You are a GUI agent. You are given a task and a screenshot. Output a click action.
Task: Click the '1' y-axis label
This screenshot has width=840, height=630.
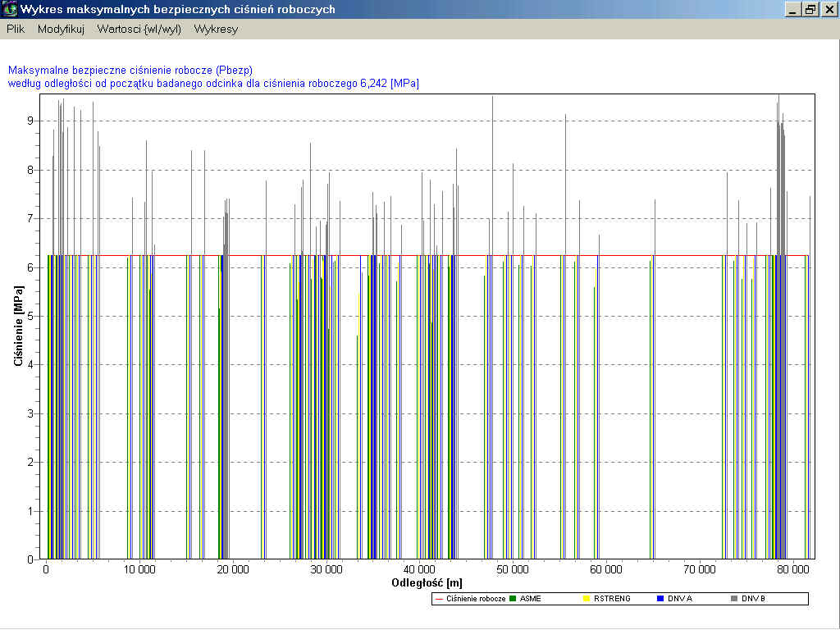[30, 511]
